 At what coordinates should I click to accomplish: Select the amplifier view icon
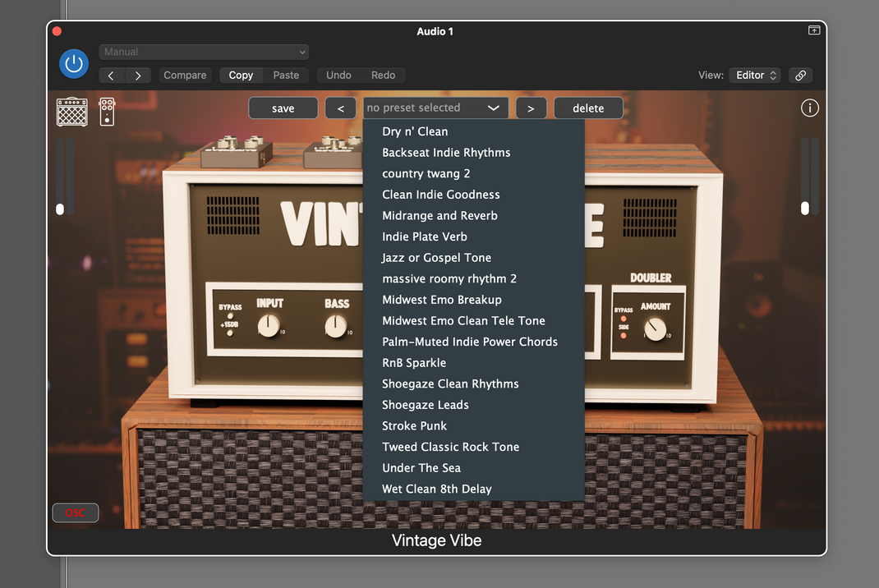[71, 111]
